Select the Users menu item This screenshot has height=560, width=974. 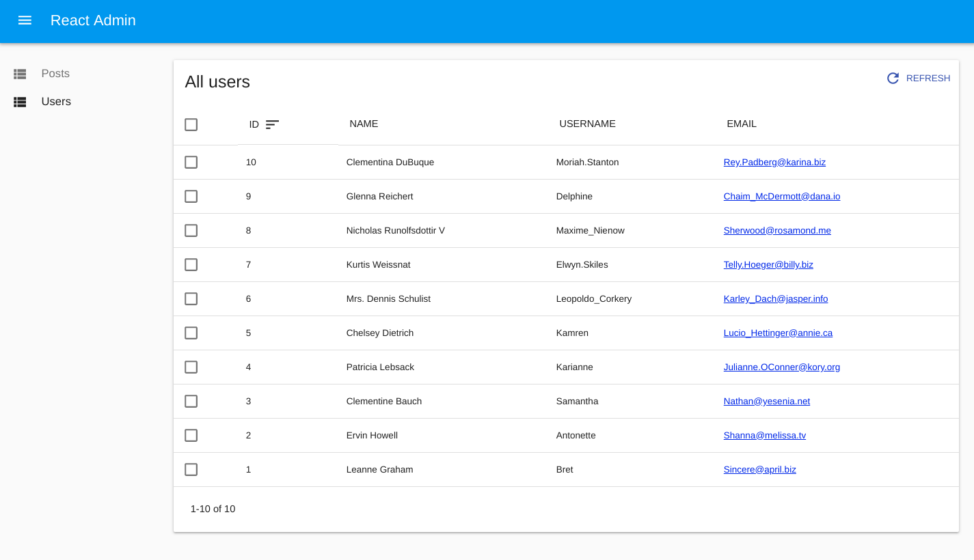point(56,102)
